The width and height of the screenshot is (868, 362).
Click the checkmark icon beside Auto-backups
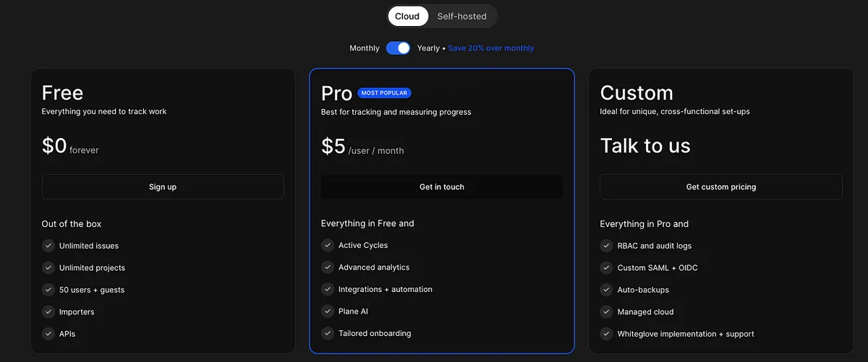coord(607,290)
